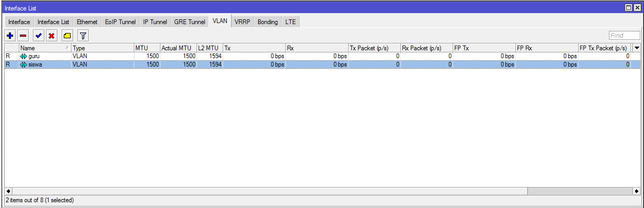Sort by the Actual MTU column header
Screen dimensions: 644x208
click(x=178, y=48)
